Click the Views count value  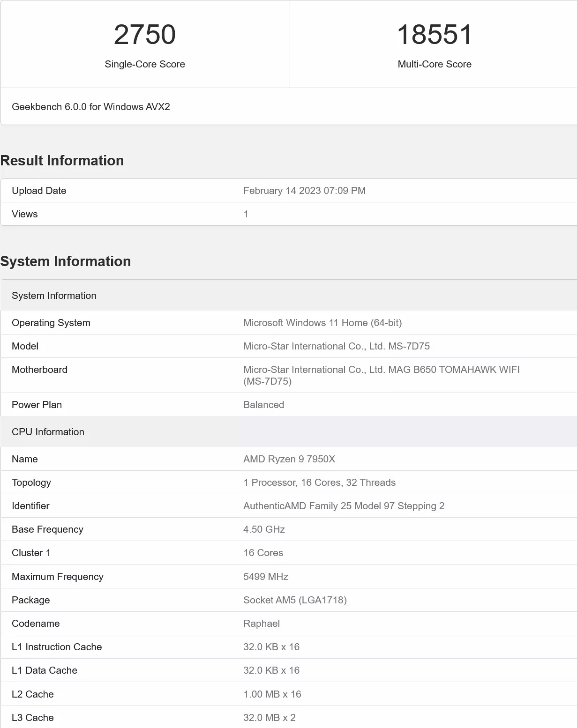pos(246,214)
